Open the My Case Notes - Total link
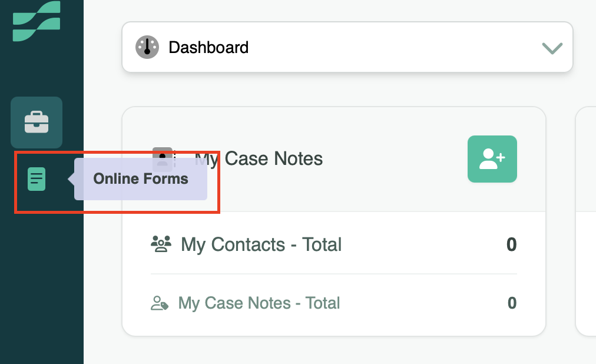The width and height of the screenshot is (596, 364). (259, 303)
